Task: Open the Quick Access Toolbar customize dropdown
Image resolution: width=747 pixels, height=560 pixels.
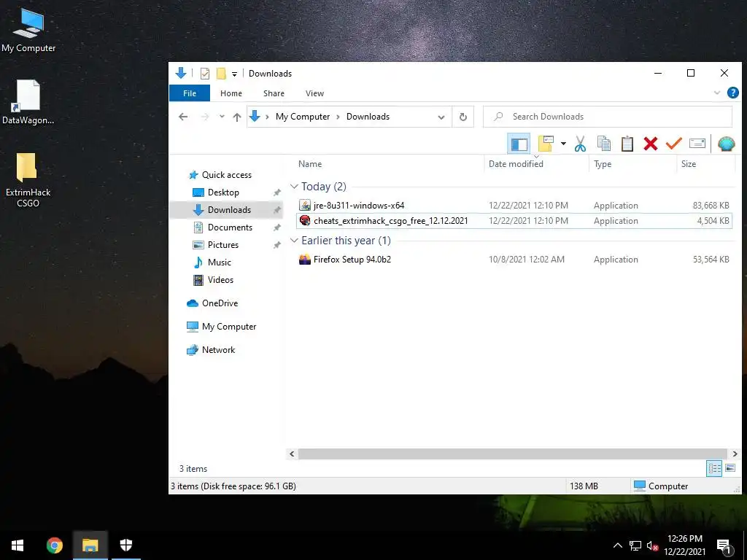Action: 234,74
